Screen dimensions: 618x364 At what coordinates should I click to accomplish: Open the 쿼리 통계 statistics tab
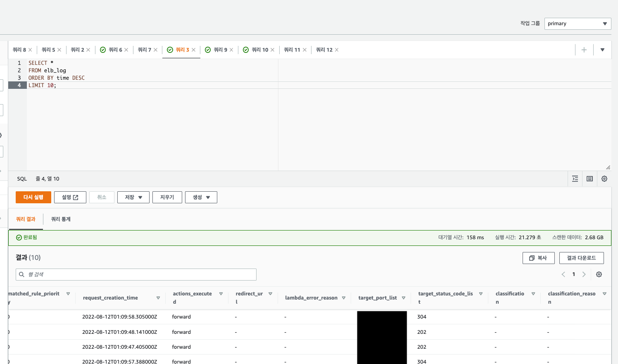[x=61, y=219]
